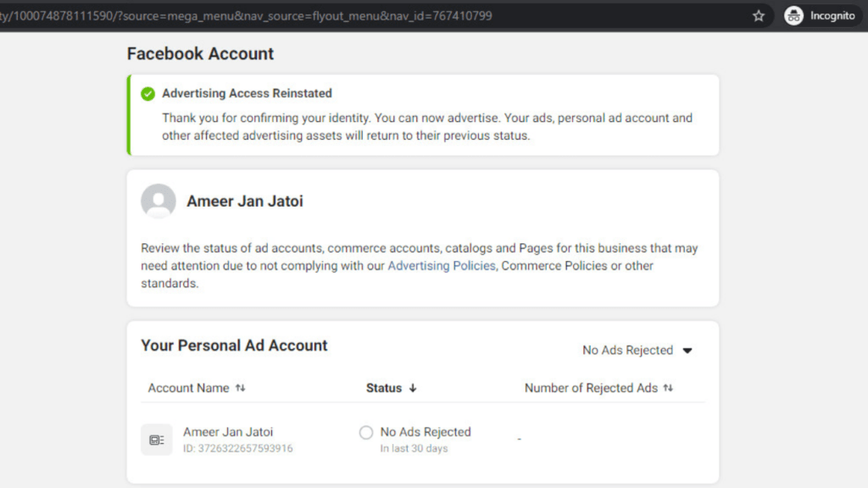Toggle the Status column sort direction

(x=413, y=388)
